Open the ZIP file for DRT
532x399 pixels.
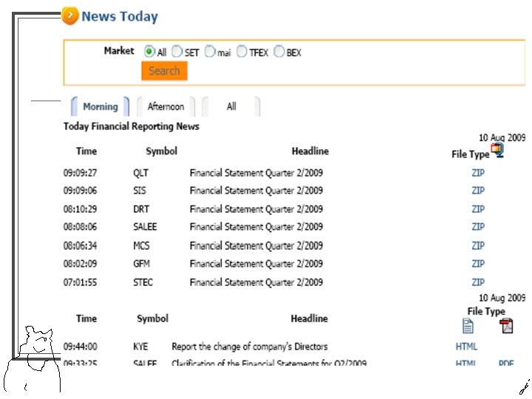click(478, 209)
